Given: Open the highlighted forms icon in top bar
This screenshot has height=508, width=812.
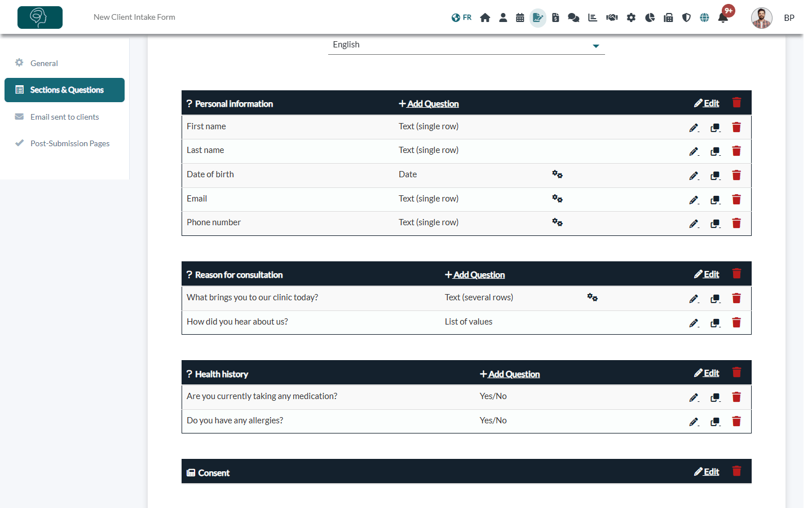Looking at the screenshot, I should click(538, 17).
